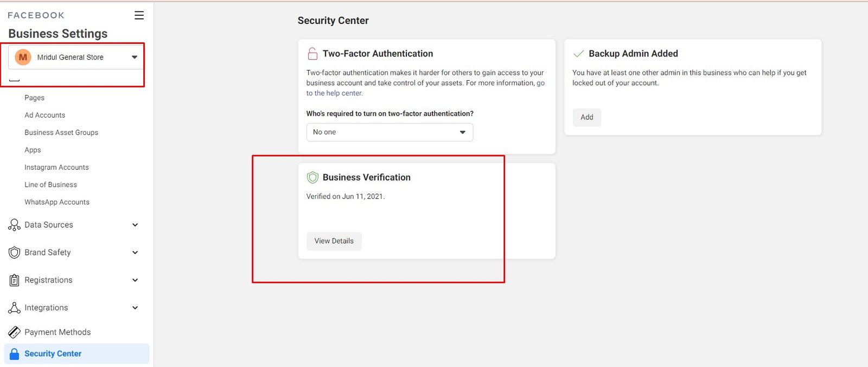Click the Add button for Backup Admin

587,117
